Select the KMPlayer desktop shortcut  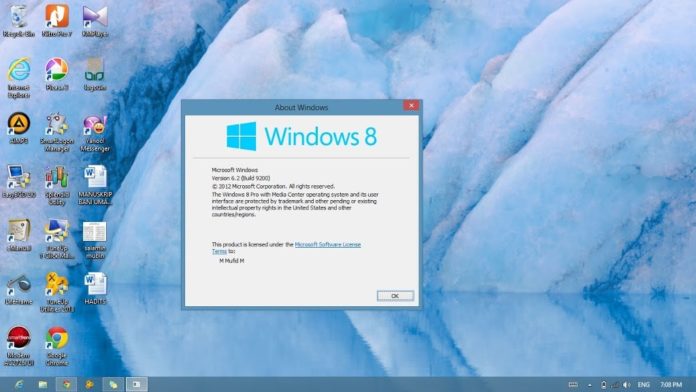pos(95,21)
